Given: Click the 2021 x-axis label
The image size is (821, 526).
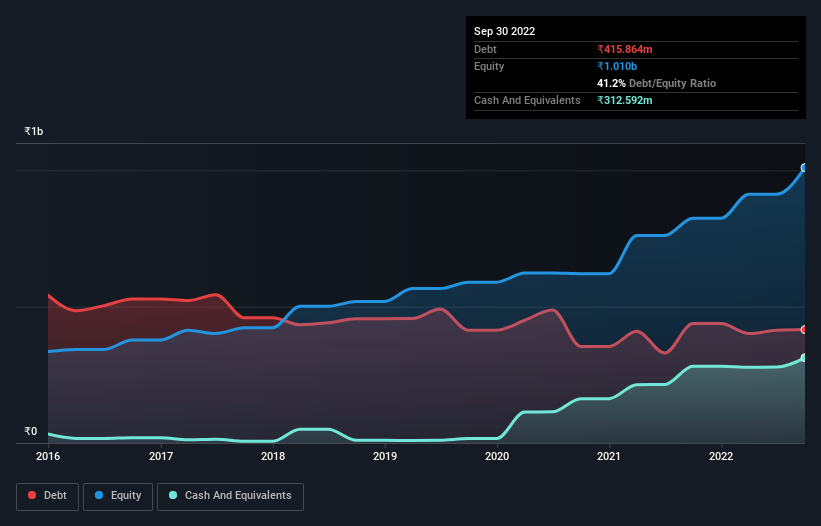Looking at the screenshot, I should [609, 456].
